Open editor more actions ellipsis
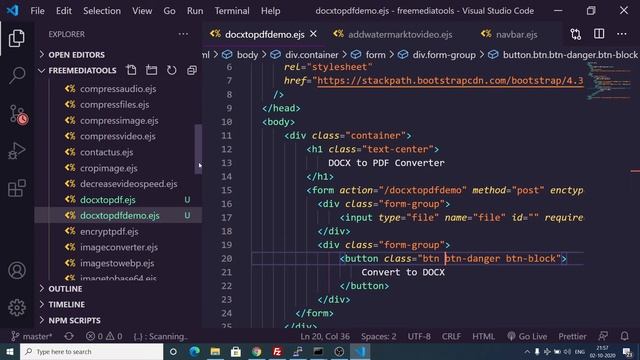The width and height of the screenshot is (640, 360). point(622,34)
